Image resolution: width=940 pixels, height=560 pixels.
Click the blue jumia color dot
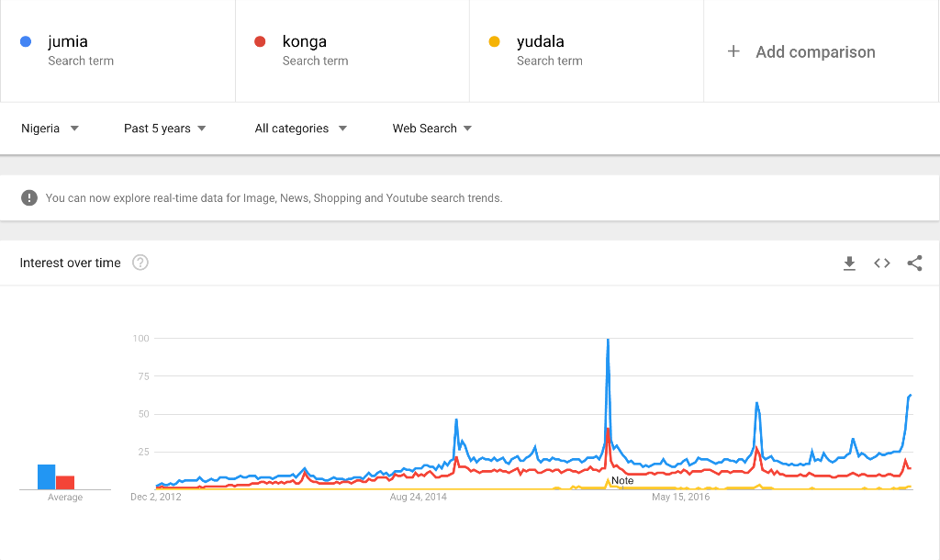tap(26, 41)
